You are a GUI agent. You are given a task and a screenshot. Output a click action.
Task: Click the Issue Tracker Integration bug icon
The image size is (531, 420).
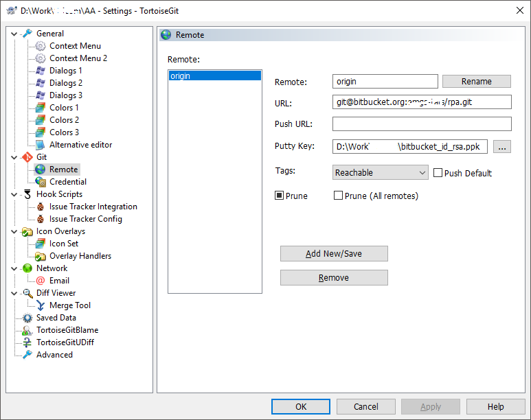[x=41, y=207]
